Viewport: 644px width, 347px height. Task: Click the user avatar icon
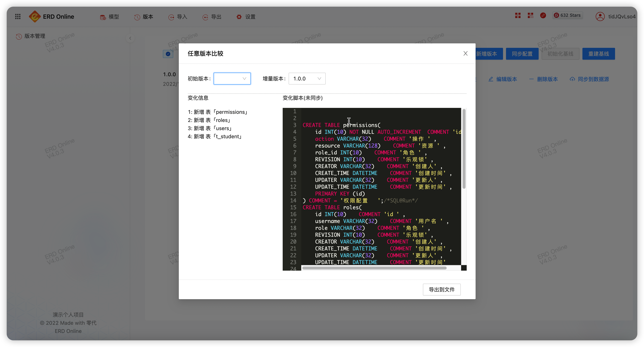coord(600,16)
